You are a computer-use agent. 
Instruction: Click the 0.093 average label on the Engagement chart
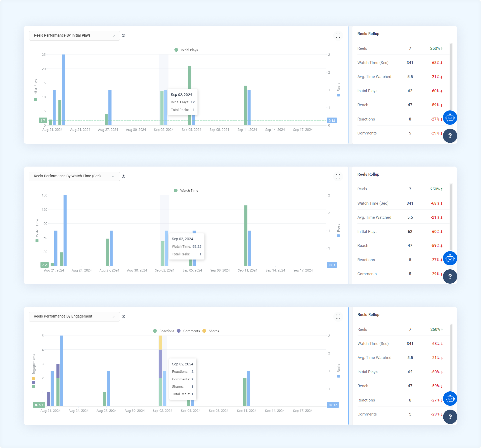(39, 405)
